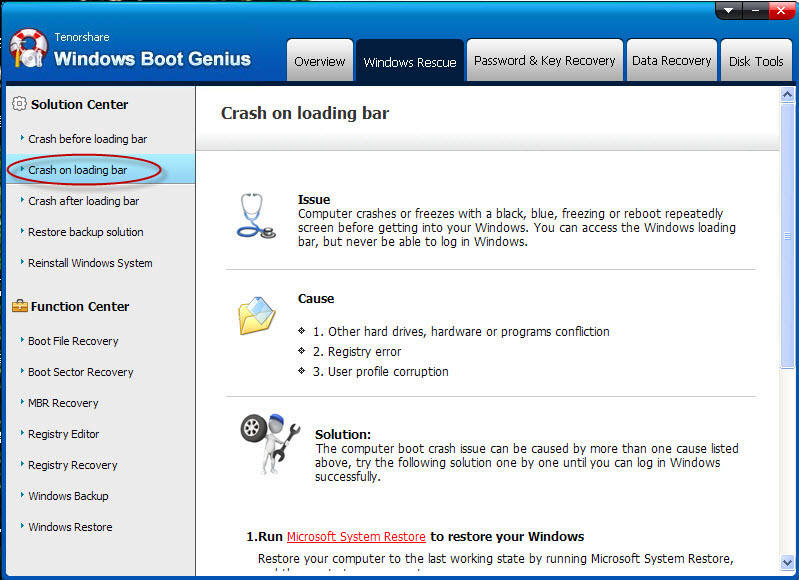Viewport: 799px width, 580px height.
Task: Click the Function Center toolbox icon
Action: (x=19, y=306)
